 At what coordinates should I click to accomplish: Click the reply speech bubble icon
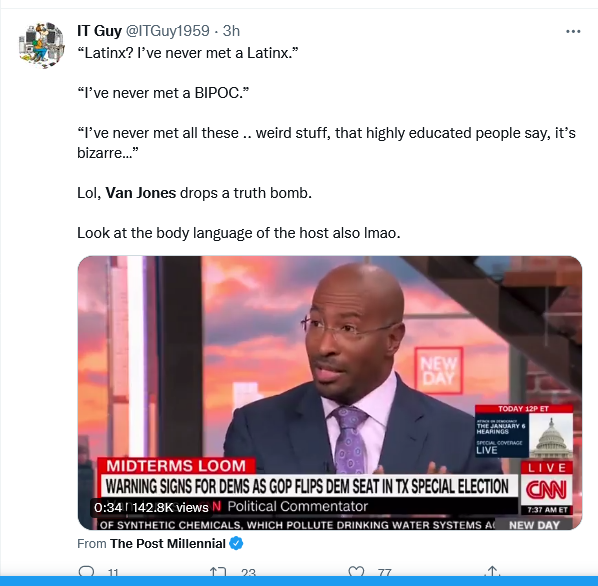(x=86, y=572)
